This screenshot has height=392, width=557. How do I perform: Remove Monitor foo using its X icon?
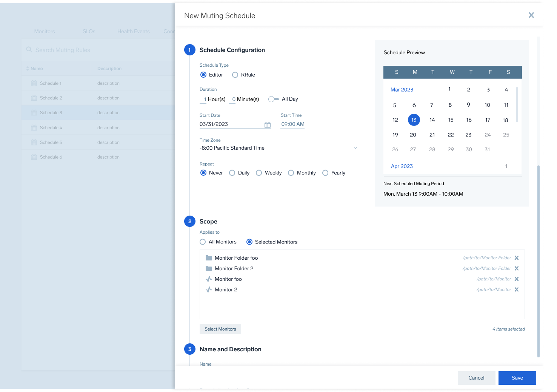point(517,279)
